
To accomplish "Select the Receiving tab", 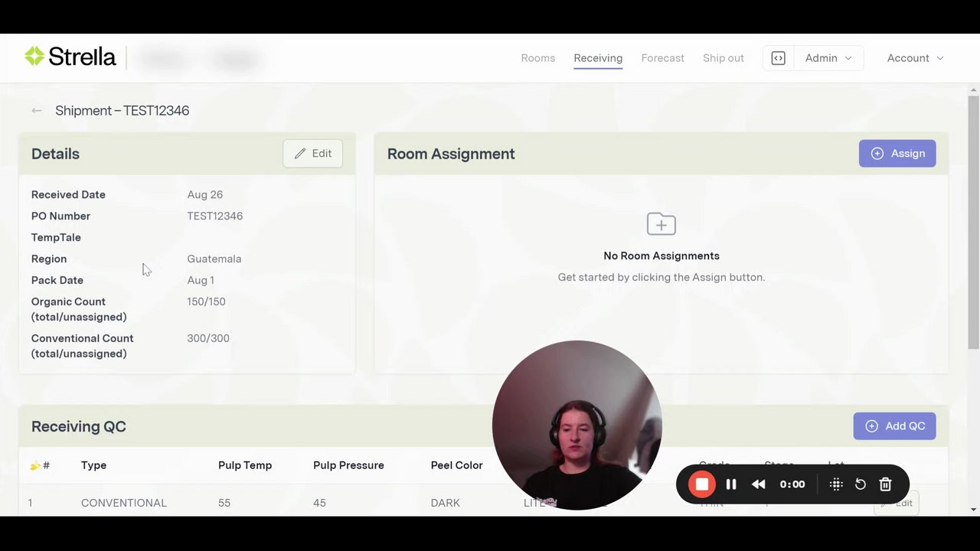I will [598, 58].
